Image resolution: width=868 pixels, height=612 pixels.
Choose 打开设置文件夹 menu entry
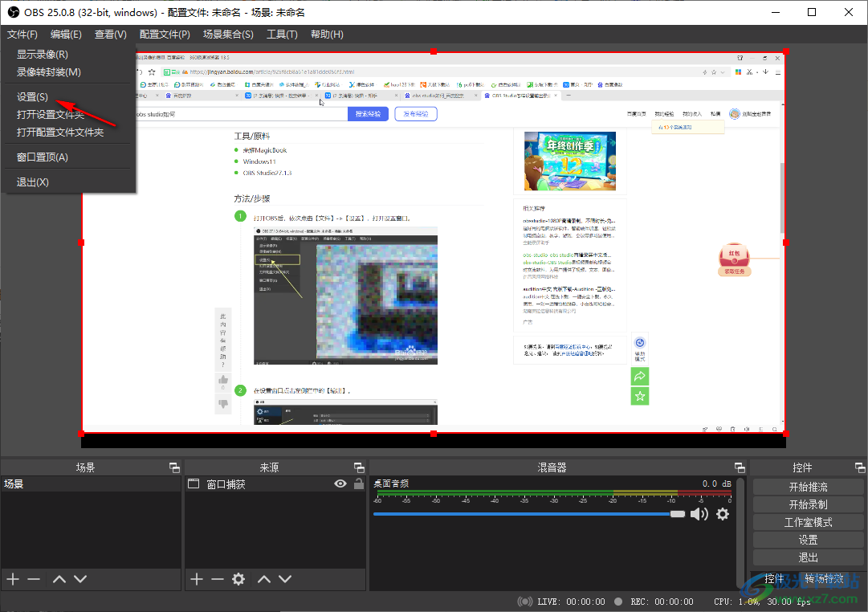click(x=68, y=115)
